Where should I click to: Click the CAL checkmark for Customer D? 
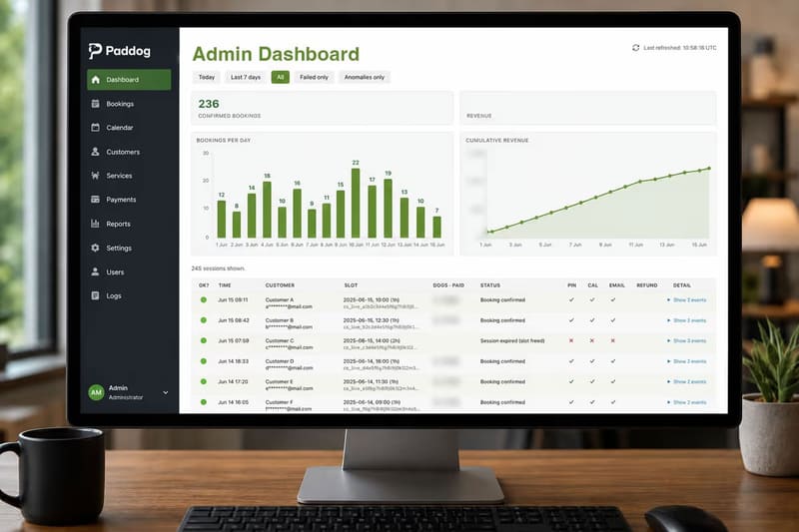coord(592,361)
